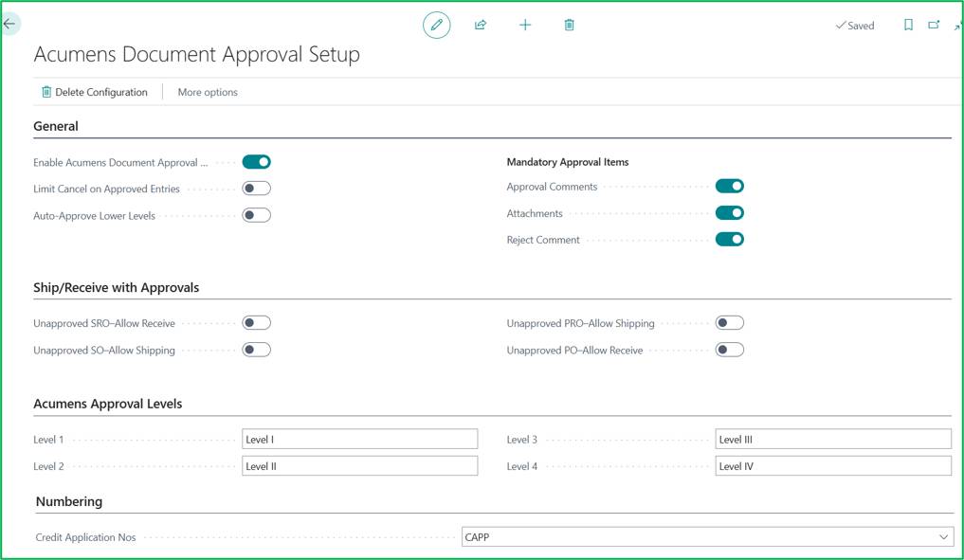Click the Mandatory Approval Items heading
This screenshot has width=964, height=560.
click(x=568, y=162)
